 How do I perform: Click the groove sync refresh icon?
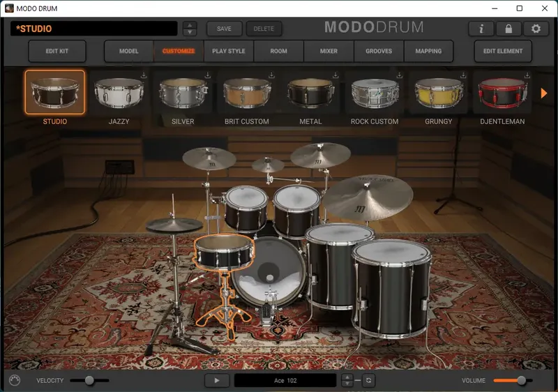[369, 380]
